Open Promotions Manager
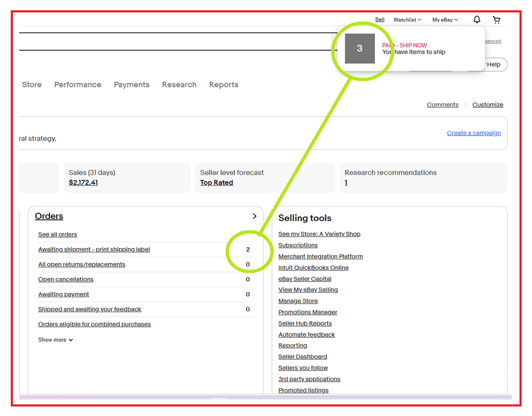The width and height of the screenshot is (532, 416). click(307, 312)
